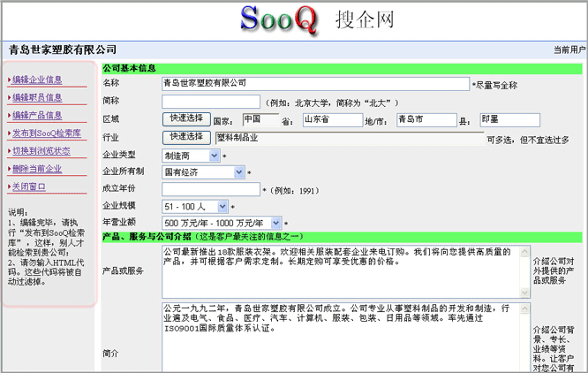Focus the 简称 short name field
Screen dimensions: 588x373
pos(211,102)
